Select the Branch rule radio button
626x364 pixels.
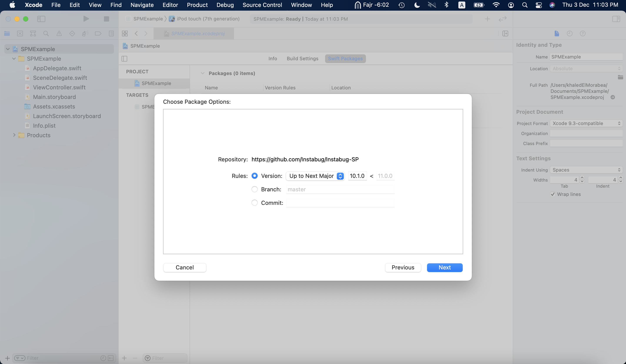click(255, 189)
